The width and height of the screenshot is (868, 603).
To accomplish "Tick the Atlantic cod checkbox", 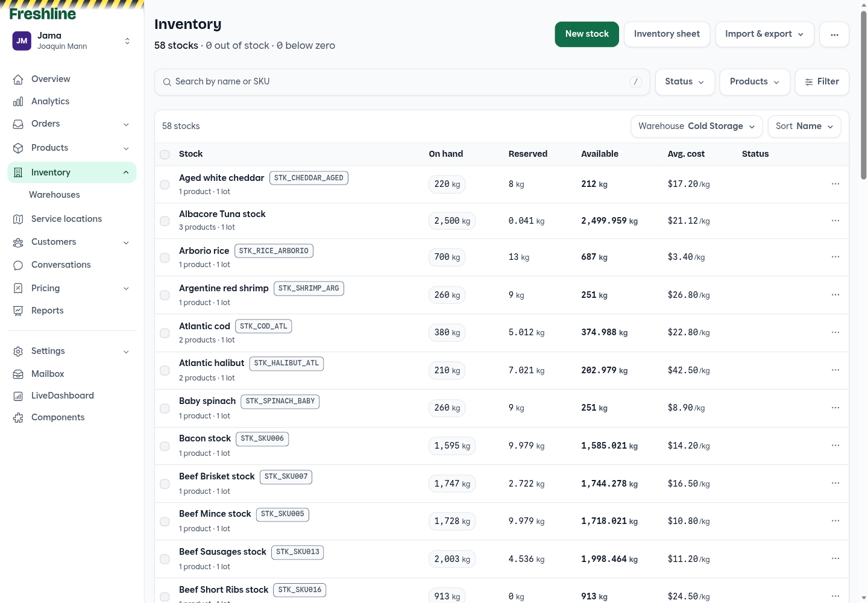I will click(x=165, y=333).
